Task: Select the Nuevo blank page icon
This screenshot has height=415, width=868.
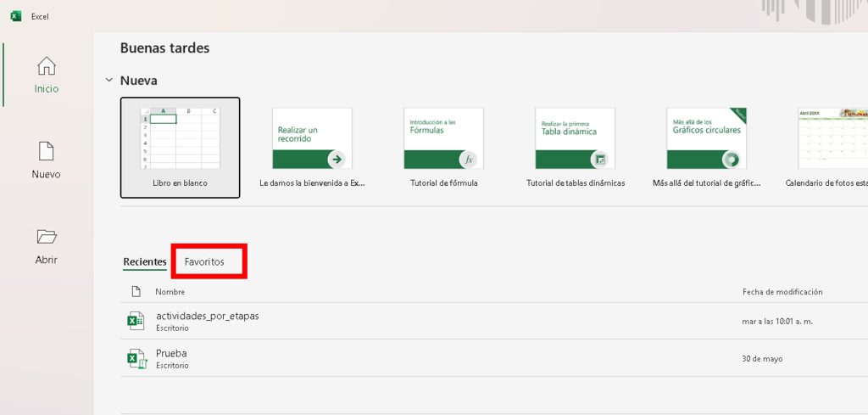Action: click(x=47, y=152)
